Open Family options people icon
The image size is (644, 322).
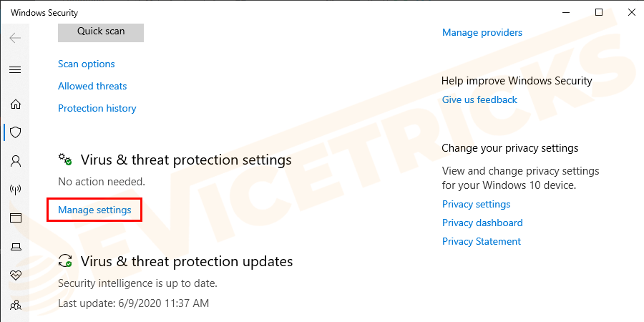pyautogui.click(x=15, y=305)
